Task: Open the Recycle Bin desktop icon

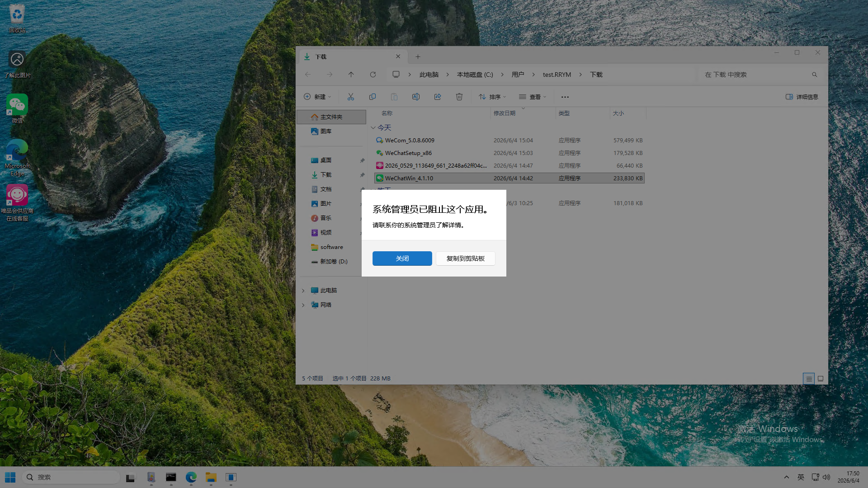Action: pyautogui.click(x=17, y=19)
